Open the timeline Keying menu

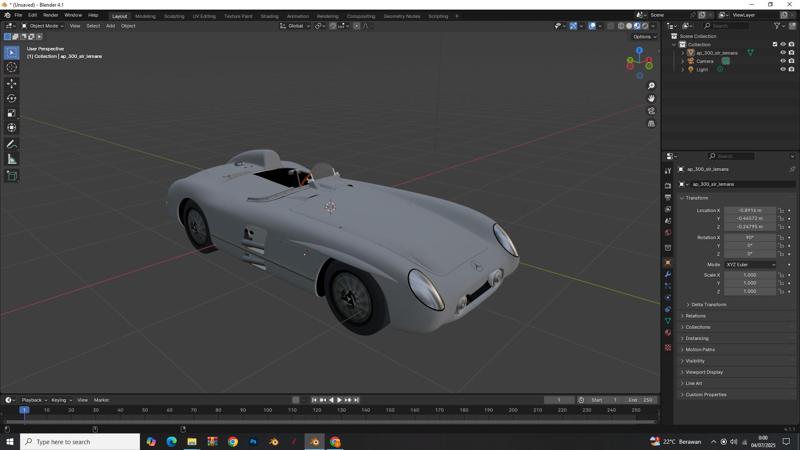(61, 400)
